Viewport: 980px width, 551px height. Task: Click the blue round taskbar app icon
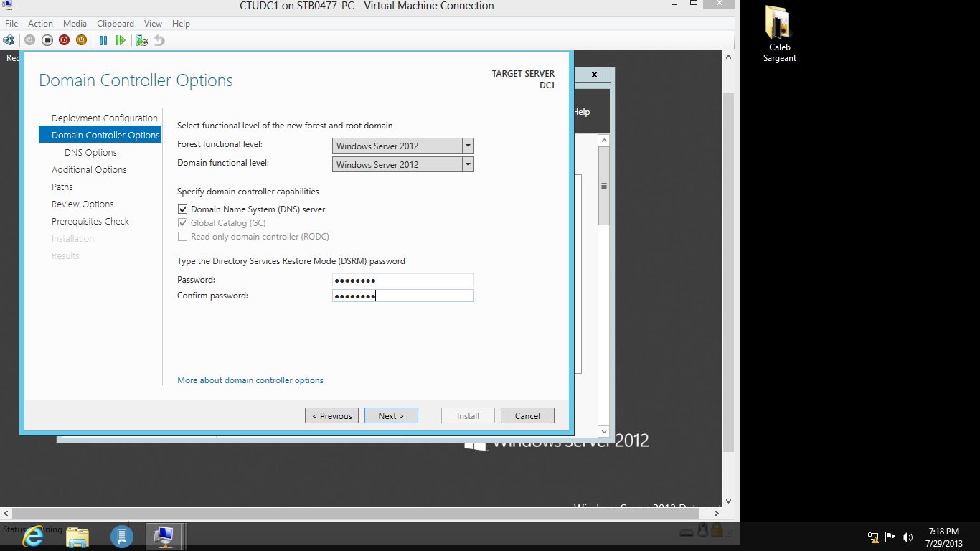pos(122,536)
